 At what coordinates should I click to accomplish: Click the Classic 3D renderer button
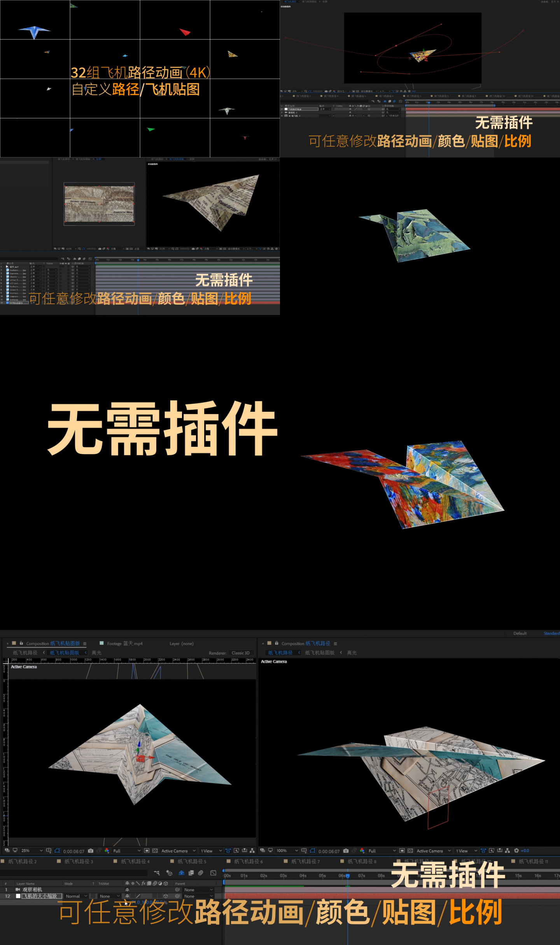pos(241,653)
